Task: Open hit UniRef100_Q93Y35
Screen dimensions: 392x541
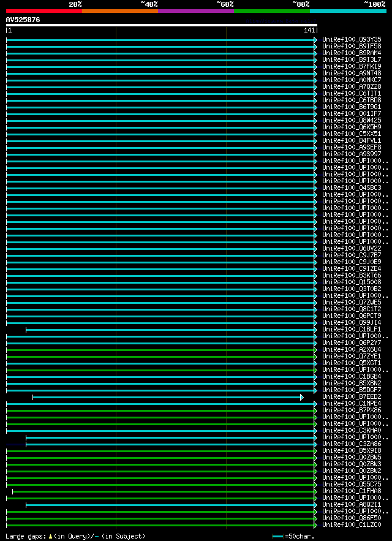Action: coord(352,40)
